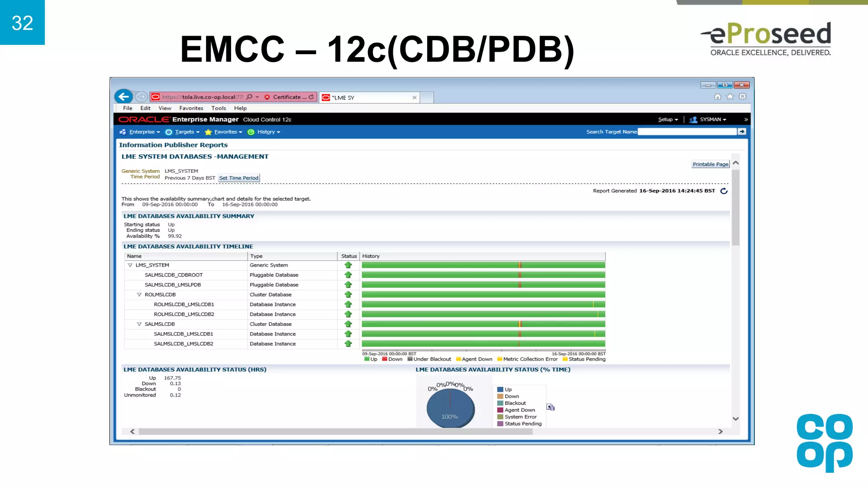Click the Oracle Enterprise Manager logo
The height and width of the screenshot is (488, 868).
tap(178, 119)
